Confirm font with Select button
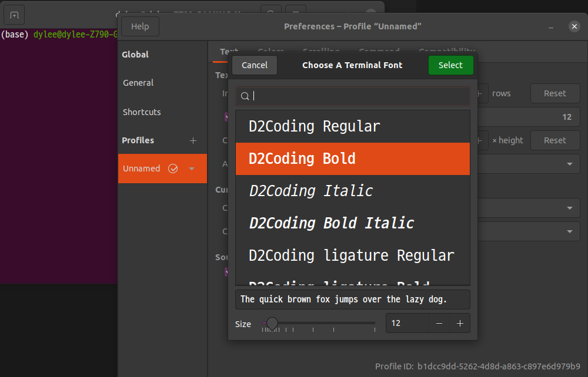This screenshot has height=377, width=588. [450, 65]
